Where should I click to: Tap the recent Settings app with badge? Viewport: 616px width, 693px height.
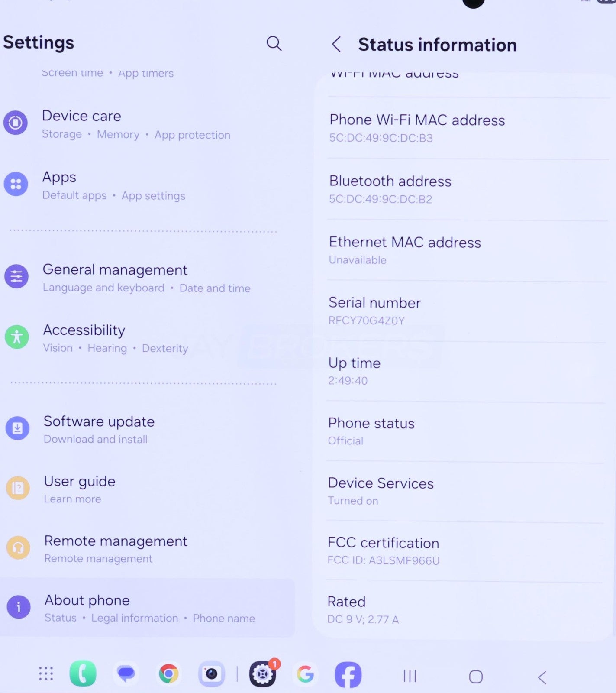(x=262, y=674)
